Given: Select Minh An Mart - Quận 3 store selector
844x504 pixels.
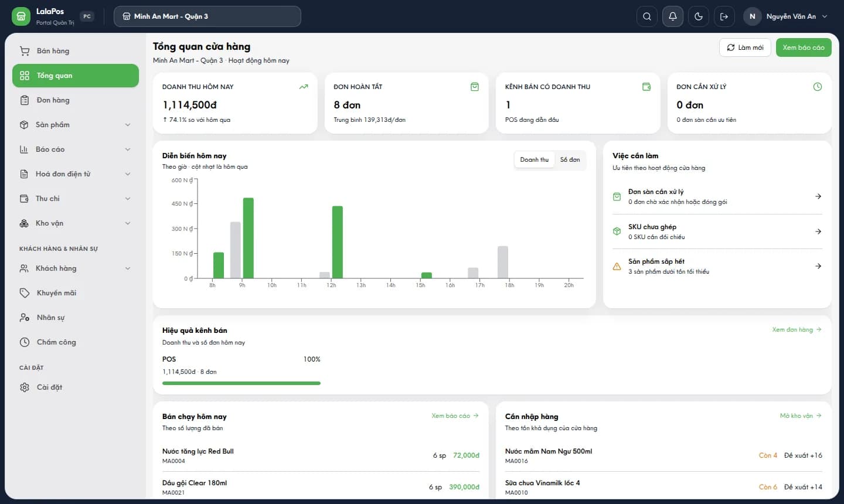Looking at the screenshot, I should (x=207, y=16).
